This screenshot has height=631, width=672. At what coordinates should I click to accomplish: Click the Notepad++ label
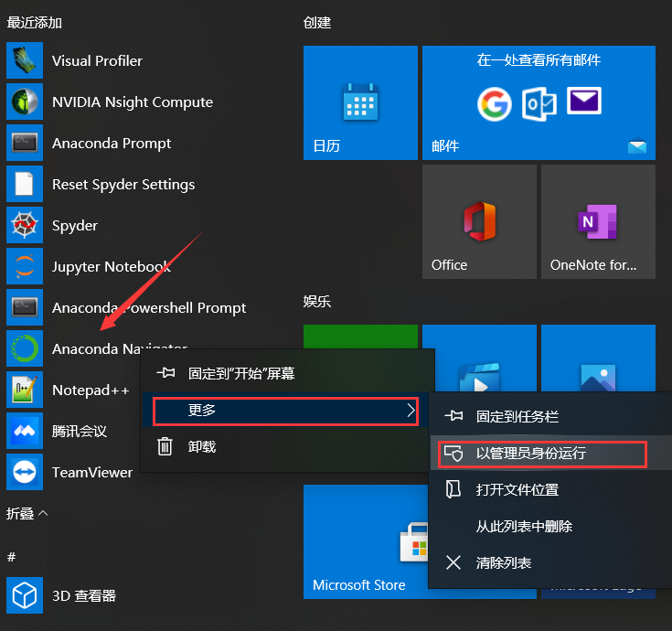pyautogui.click(x=91, y=390)
